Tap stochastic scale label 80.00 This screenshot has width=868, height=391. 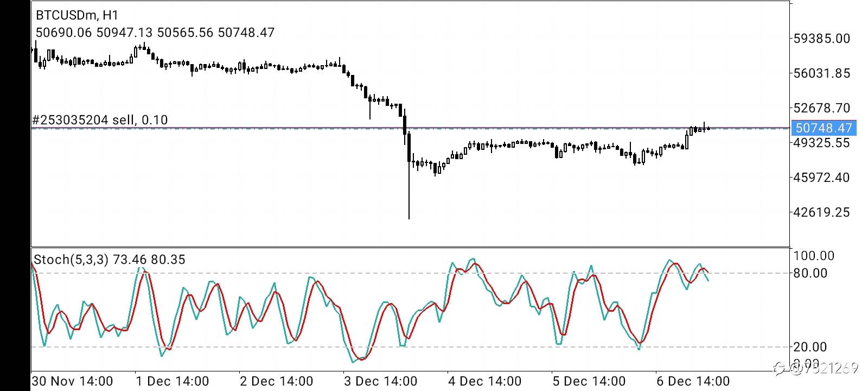(810, 273)
